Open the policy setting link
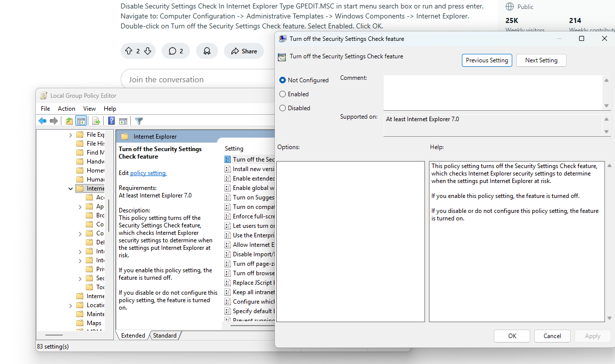 [148, 174]
